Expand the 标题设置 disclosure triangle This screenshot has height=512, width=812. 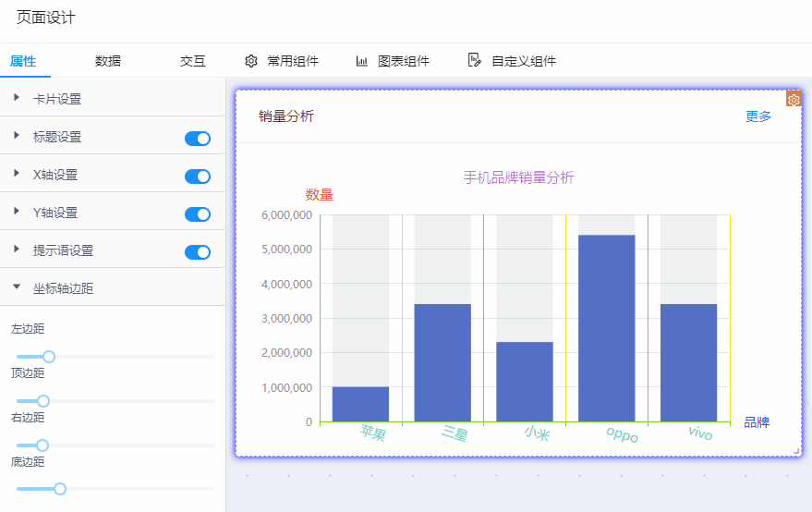(17, 135)
